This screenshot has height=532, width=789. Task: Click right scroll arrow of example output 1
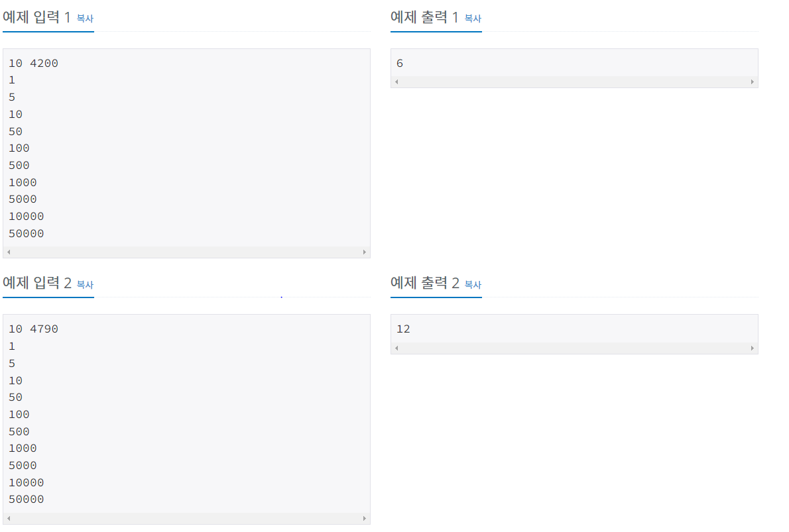click(753, 81)
